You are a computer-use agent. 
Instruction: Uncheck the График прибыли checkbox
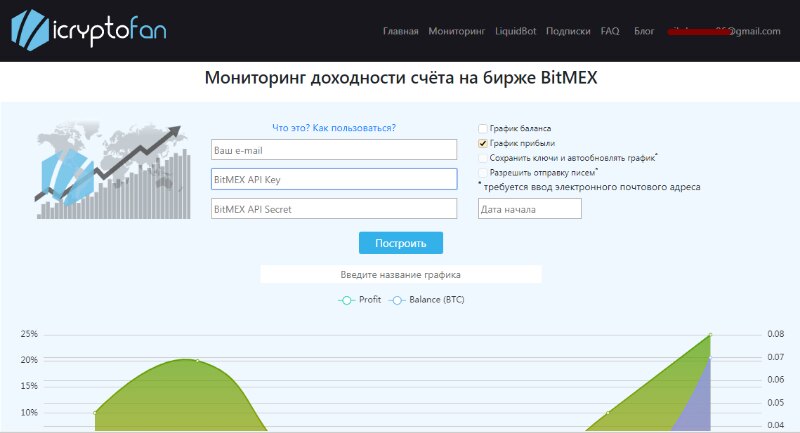[x=483, y=144]
